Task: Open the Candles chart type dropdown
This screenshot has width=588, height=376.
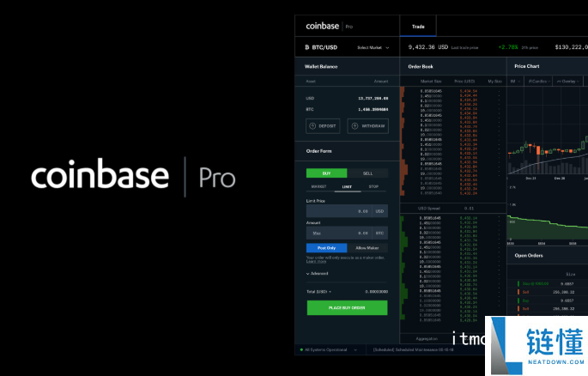Action: [x=539, y=82]
